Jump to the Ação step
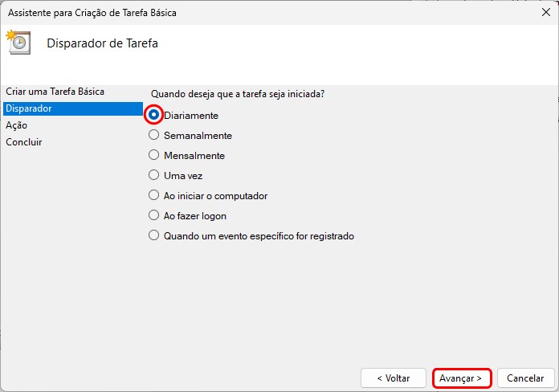The width and height of the screenshot is (559, 392). click(x=16, y=125)
